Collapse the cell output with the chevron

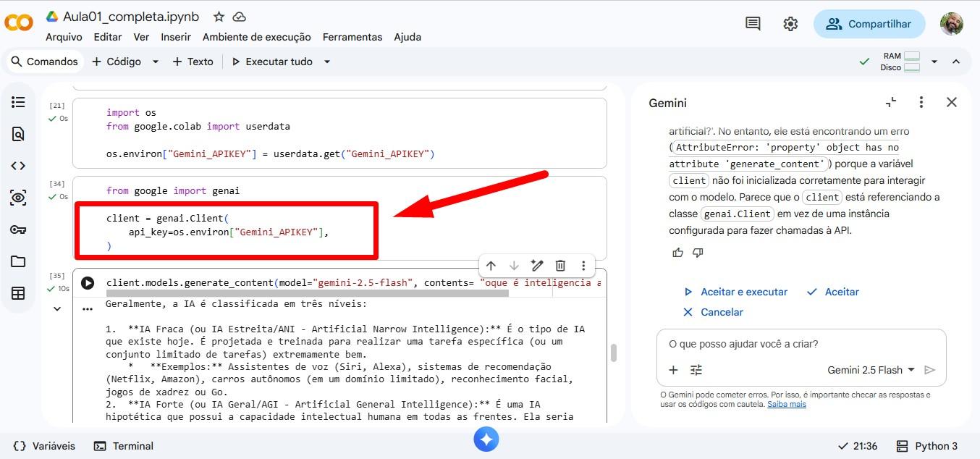click(x=56, y=308)
